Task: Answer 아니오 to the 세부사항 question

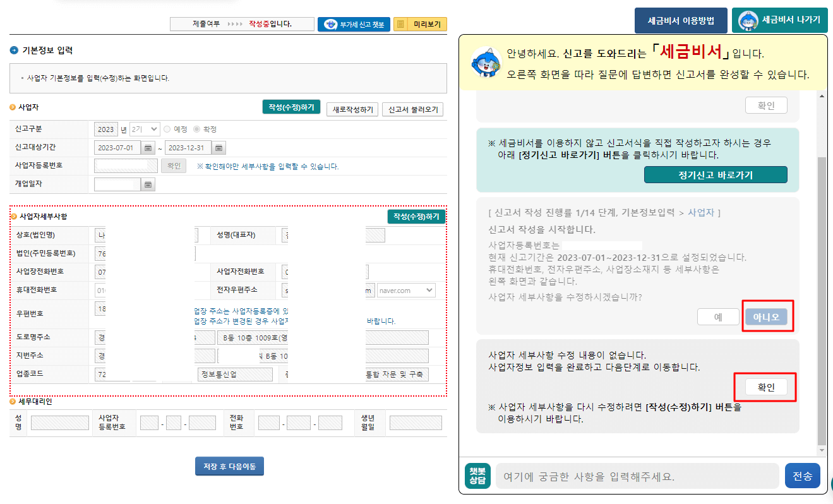Action: click(767, 316)
